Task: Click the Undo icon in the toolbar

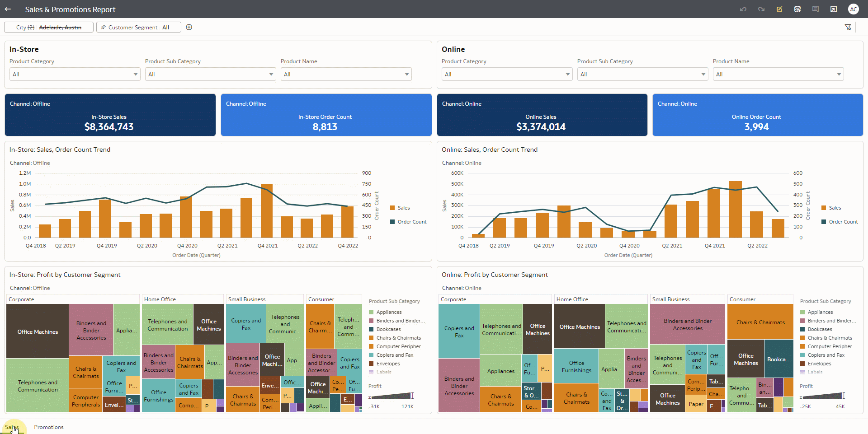Action: coord(743,9)
